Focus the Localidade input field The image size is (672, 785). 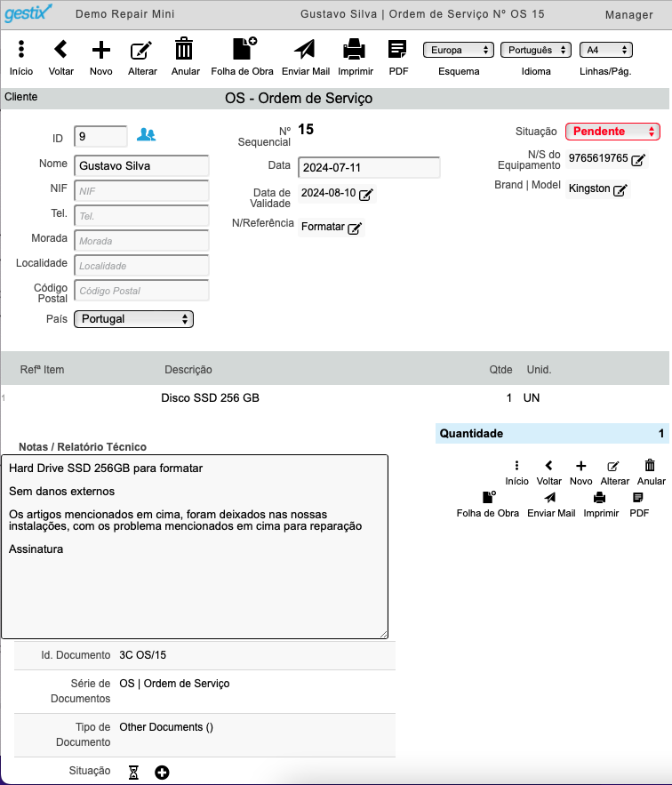[141, 266]
